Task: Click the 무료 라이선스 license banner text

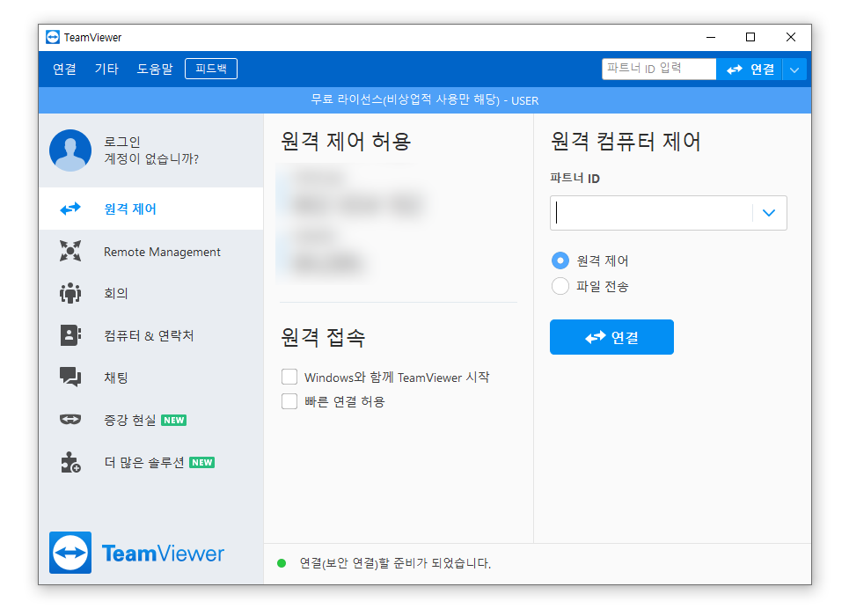Action: tap(424, 100)
